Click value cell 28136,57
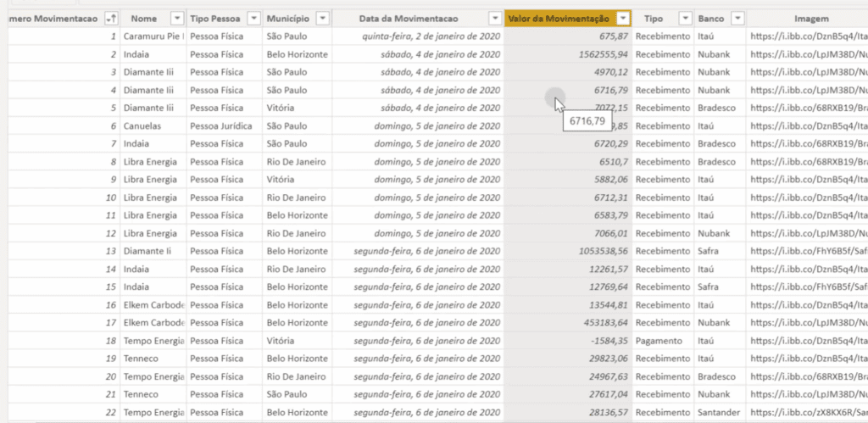The width and height of the screenshot is (868, 423). coord(568,413)
